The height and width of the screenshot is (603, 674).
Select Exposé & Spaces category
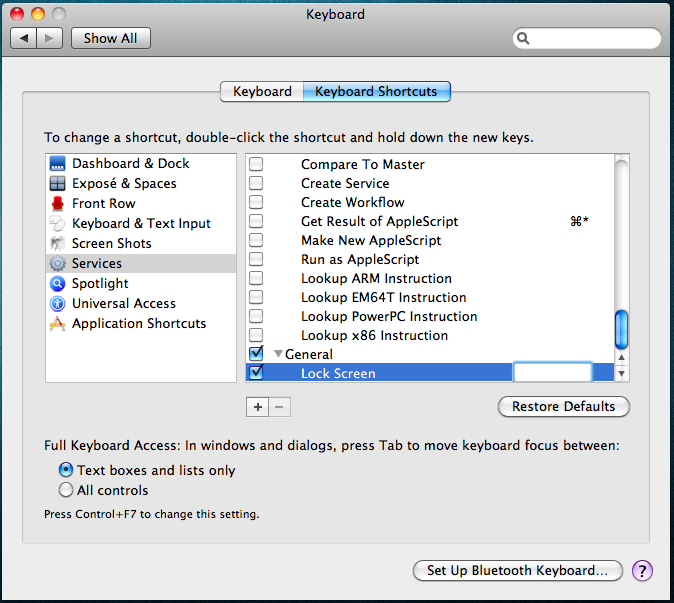coord(141,184)
